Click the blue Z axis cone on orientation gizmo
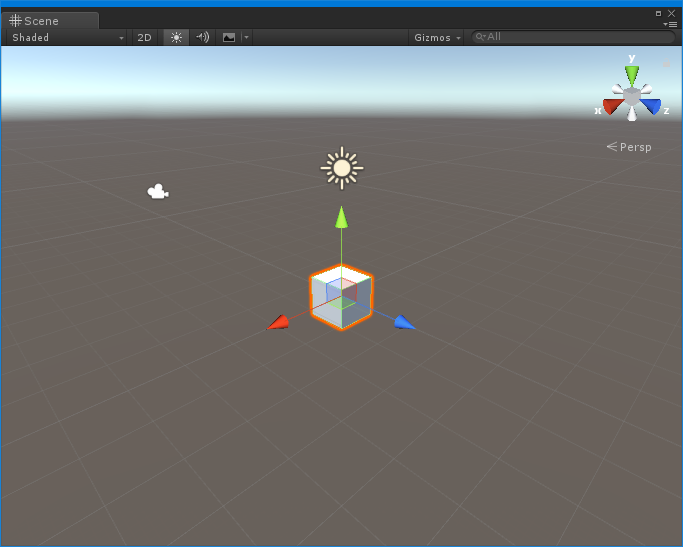The image size is (683, 547). tap(651, 106)
